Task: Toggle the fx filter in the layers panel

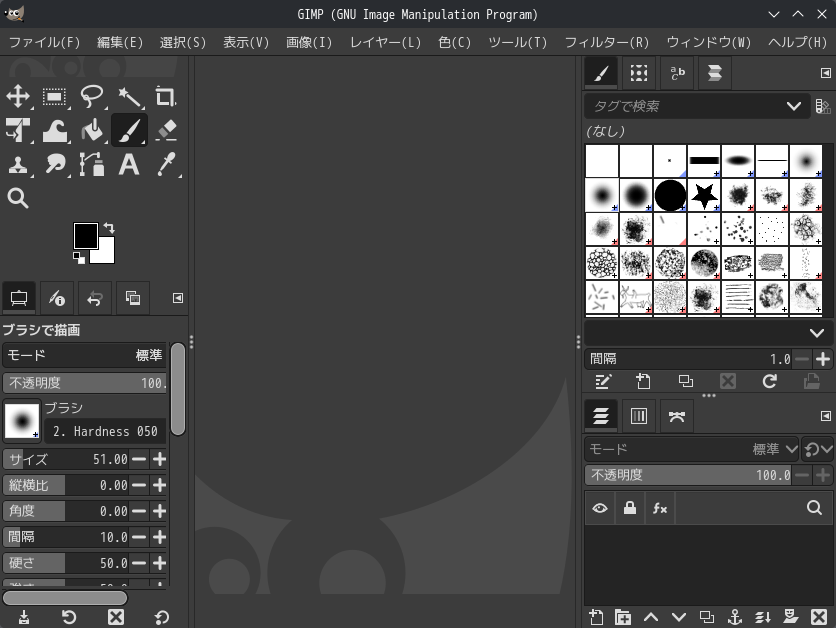Action: [659, 508]
